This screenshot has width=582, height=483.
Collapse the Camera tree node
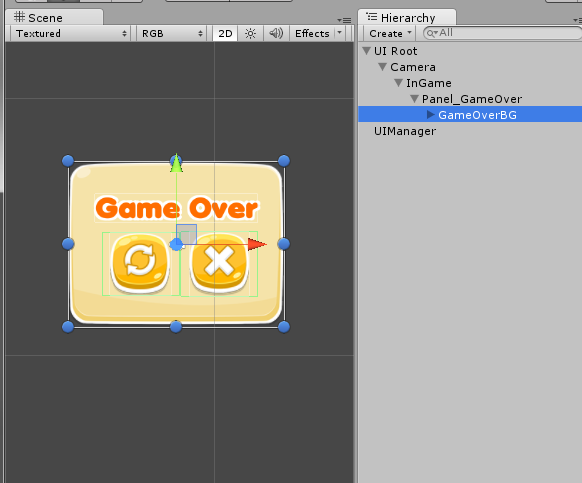pyautogui.click(x=383, y=67)
